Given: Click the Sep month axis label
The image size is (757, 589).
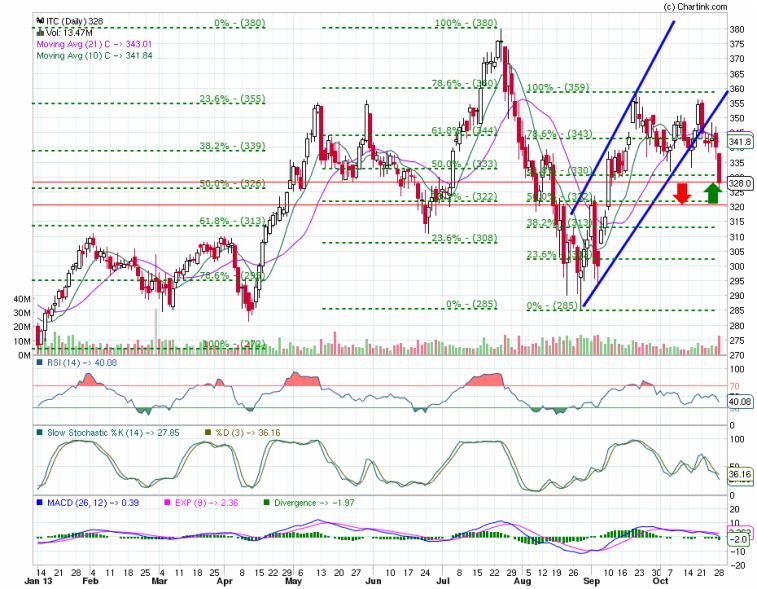Looking at the screenshot, I should click(591, 581).
